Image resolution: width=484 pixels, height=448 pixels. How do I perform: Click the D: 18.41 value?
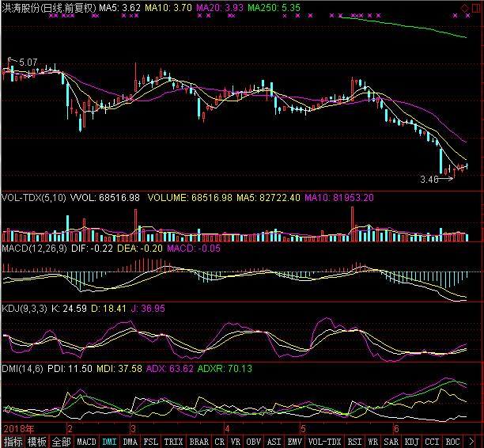108,309
